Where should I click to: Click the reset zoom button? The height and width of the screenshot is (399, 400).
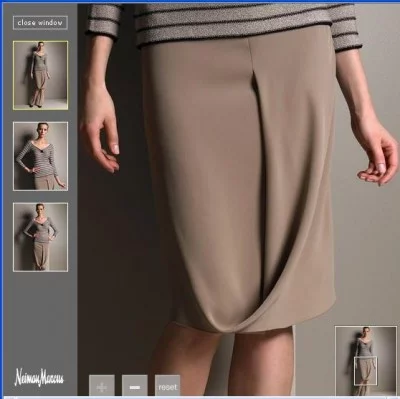pyautogui.click(x=167, y=387)
